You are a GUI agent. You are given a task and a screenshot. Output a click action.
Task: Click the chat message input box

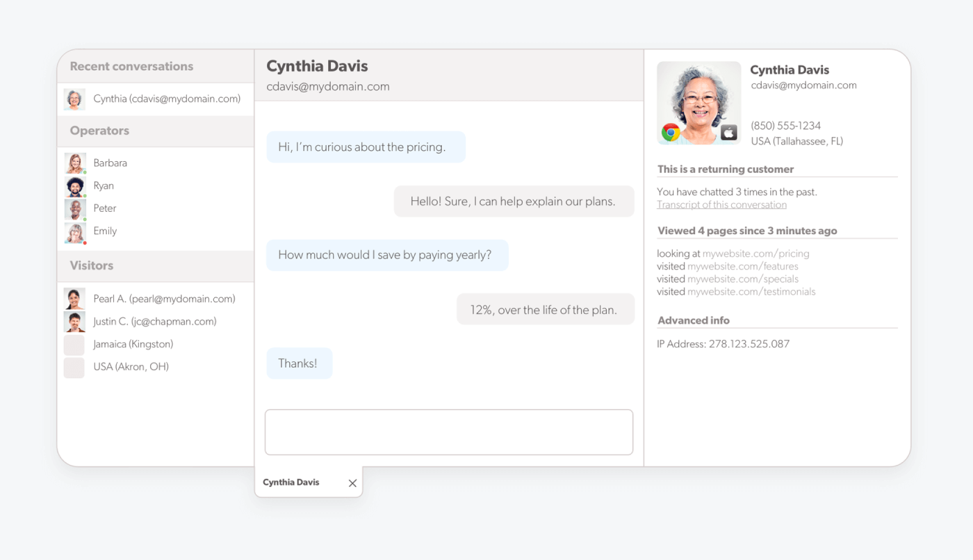449,432
